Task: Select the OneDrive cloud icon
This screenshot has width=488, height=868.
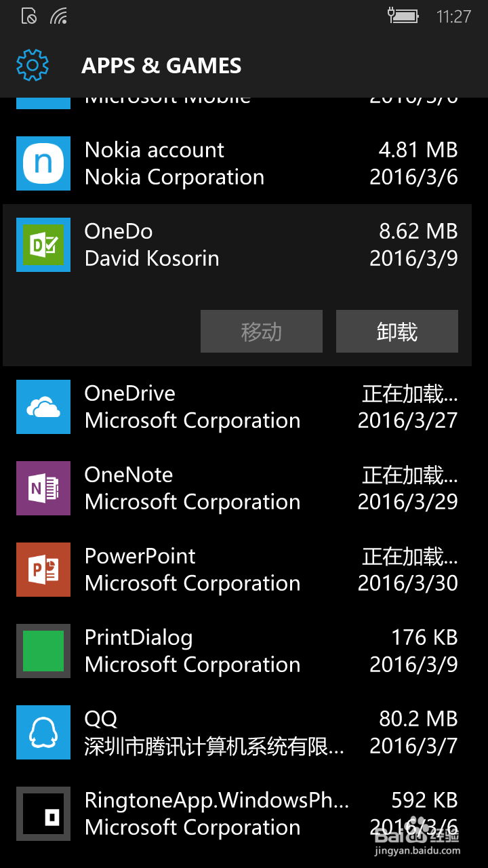Action: tap(43, 407)
